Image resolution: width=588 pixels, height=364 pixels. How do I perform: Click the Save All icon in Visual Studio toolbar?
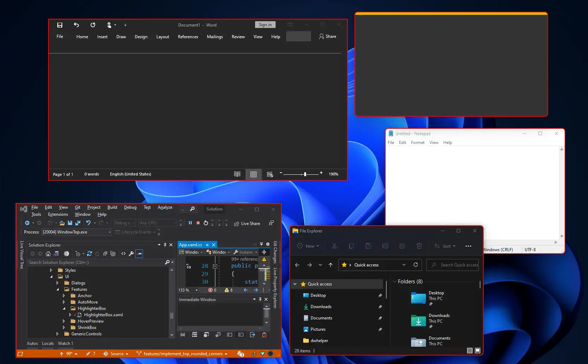[x=78, y=223]
